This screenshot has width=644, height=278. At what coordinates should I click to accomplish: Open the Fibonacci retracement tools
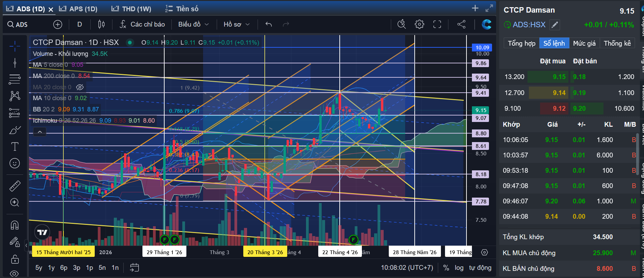(x=15, y=79)
